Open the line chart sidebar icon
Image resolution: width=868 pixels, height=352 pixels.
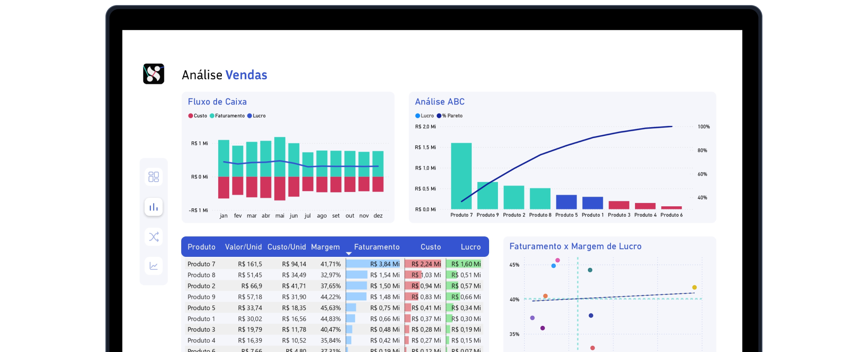[153, 266]
